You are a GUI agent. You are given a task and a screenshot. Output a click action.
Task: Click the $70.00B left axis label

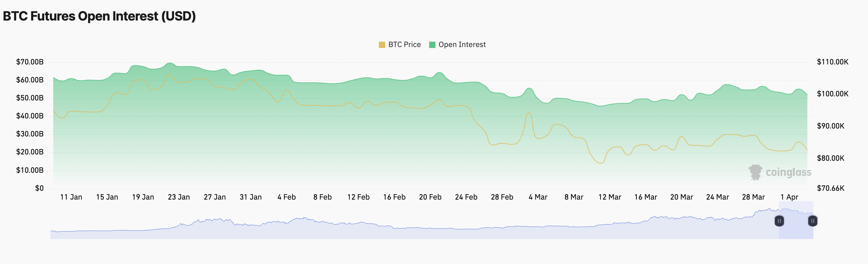click(30, 62)
